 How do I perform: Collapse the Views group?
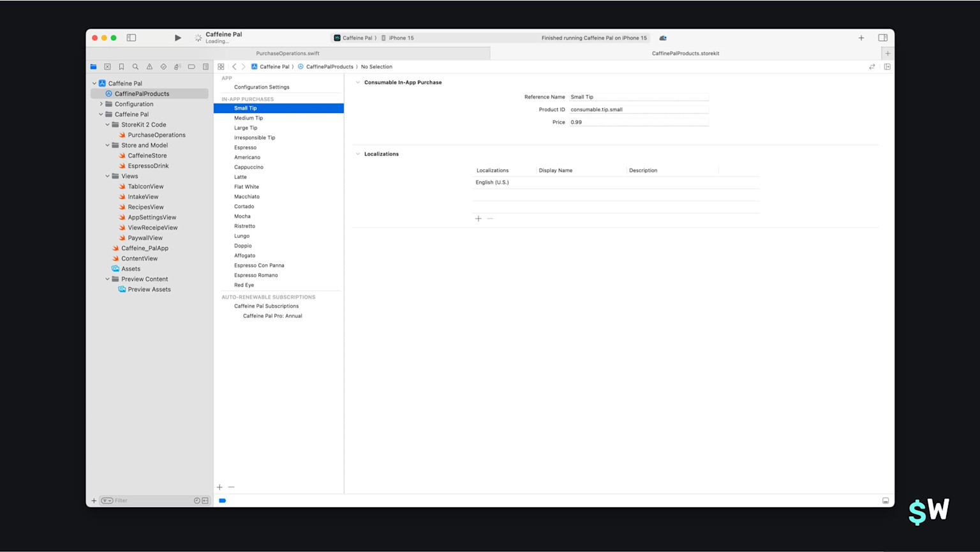107,176
